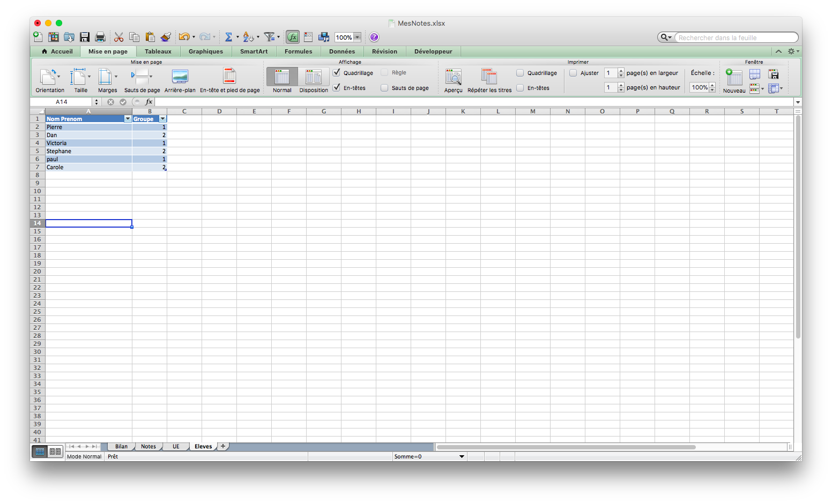Click the Orientation icon in ribbon

(49, 77)
